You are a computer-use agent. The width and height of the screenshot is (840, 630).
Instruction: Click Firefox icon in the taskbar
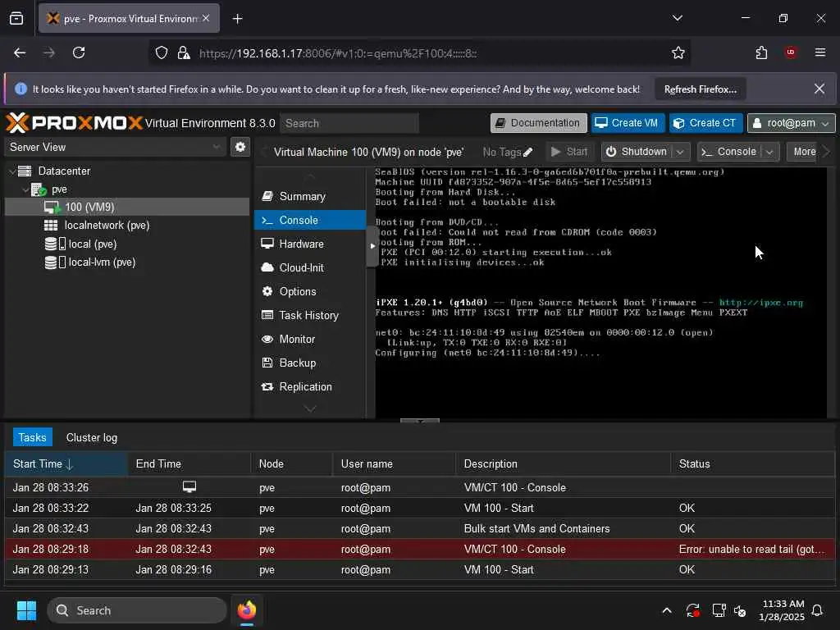click(246, 610)
